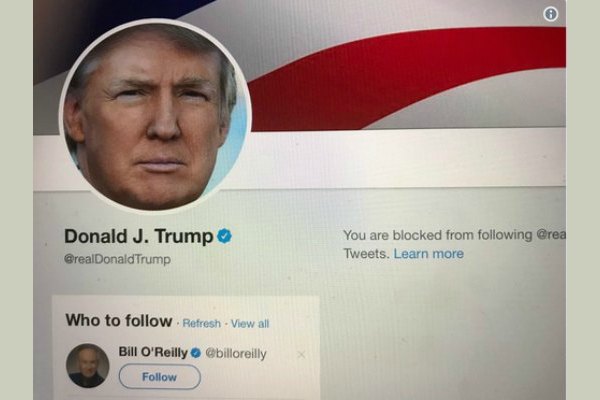The height and width of the screenshot is (400, 600).
Task: Click the Donald J. Trump display name
Action: [x=139, y=236]
